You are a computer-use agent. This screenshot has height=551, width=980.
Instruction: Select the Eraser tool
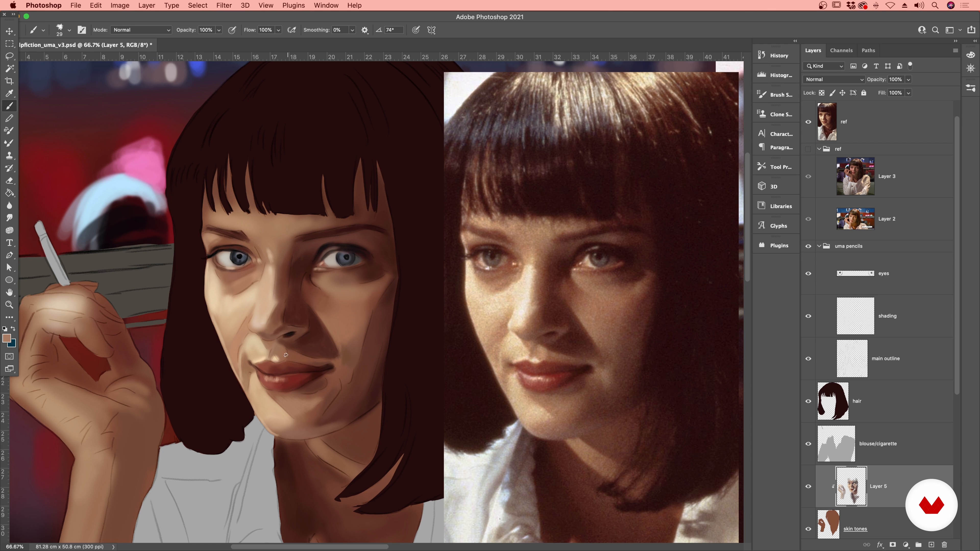point(9,181)
